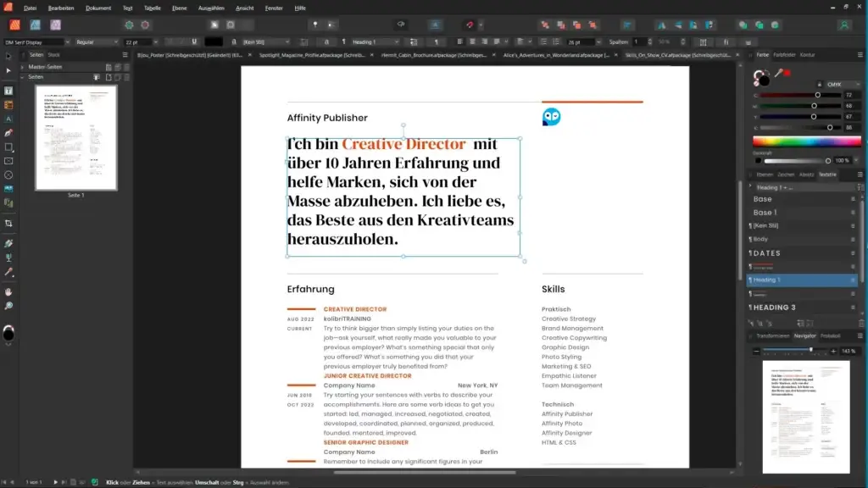Image resolution: width=868 pixels, height=488 pixels.
Task: Select the Picture Frame Rectangle tool
Action: click(8, 161)
